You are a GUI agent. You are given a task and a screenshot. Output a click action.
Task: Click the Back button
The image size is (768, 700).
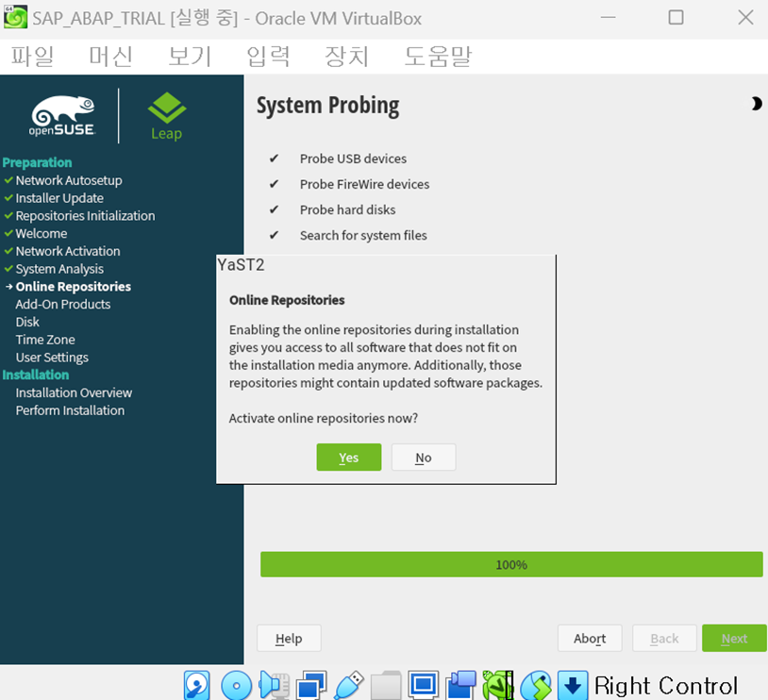[x=664, y=638]
